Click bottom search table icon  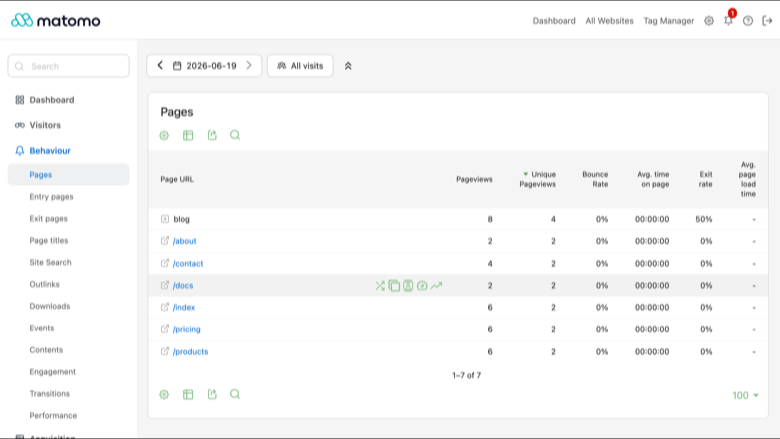pos(235,394)
